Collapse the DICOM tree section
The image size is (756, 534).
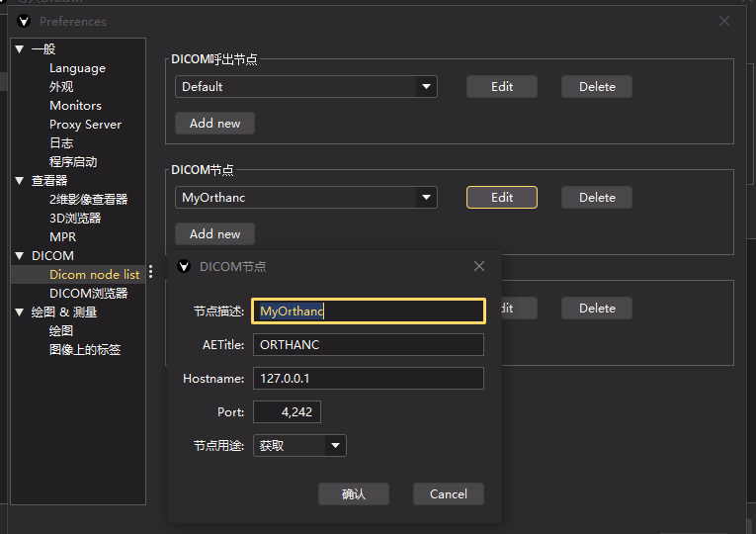click(20, 256)
